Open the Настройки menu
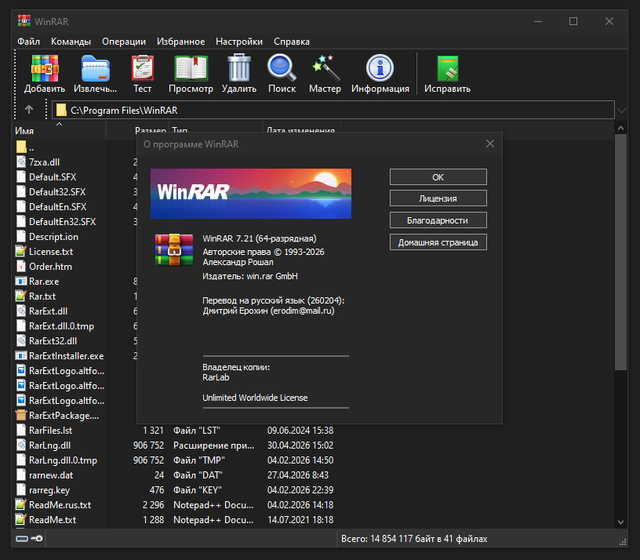 click(x=239, y=42)
